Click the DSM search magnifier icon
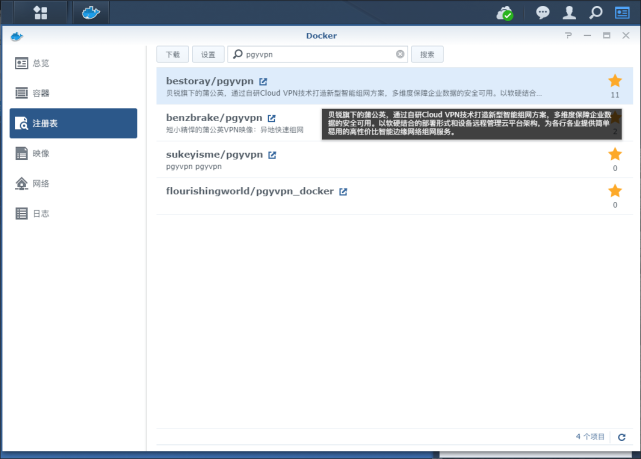Viewport: 641px width, 459px height. tap(596, 13)
